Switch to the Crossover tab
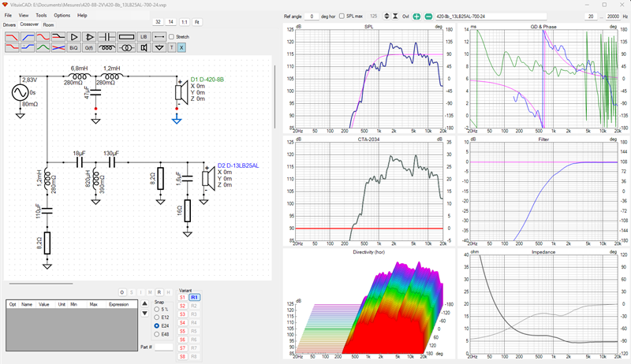631x364 pixels. click(29, 24)
